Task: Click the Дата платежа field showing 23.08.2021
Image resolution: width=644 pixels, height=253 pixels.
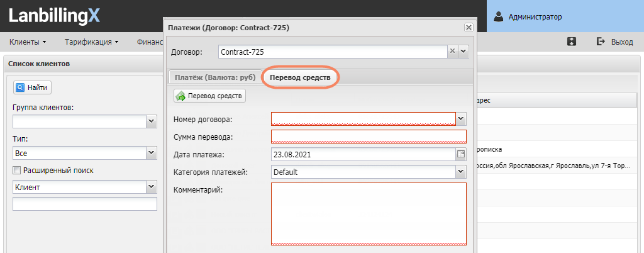Action: (x=364, y=154)
